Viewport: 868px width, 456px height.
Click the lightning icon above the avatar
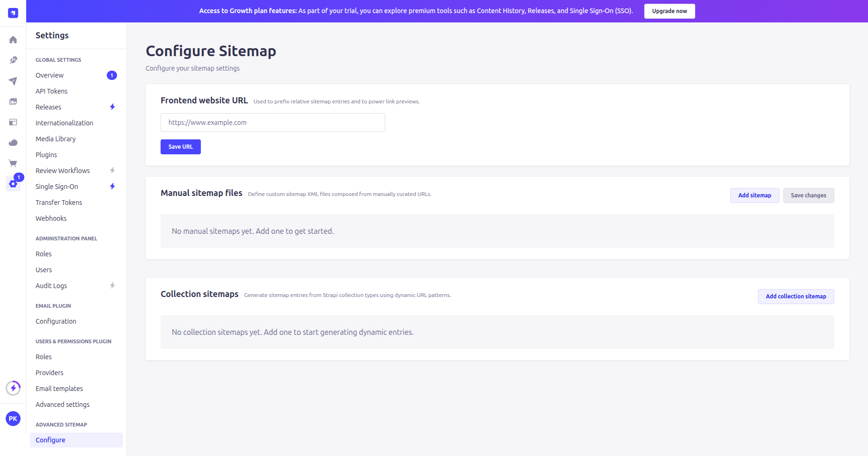[x=13, y=388]
